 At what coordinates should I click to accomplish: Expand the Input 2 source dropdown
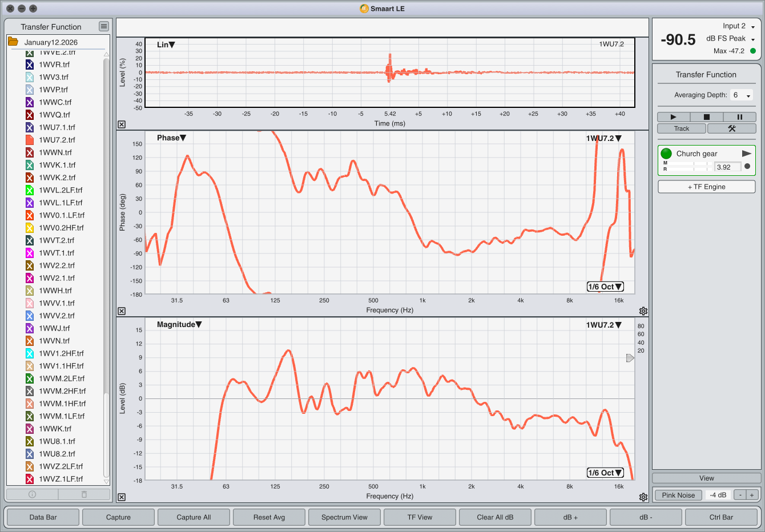click(x=752, y=27)
